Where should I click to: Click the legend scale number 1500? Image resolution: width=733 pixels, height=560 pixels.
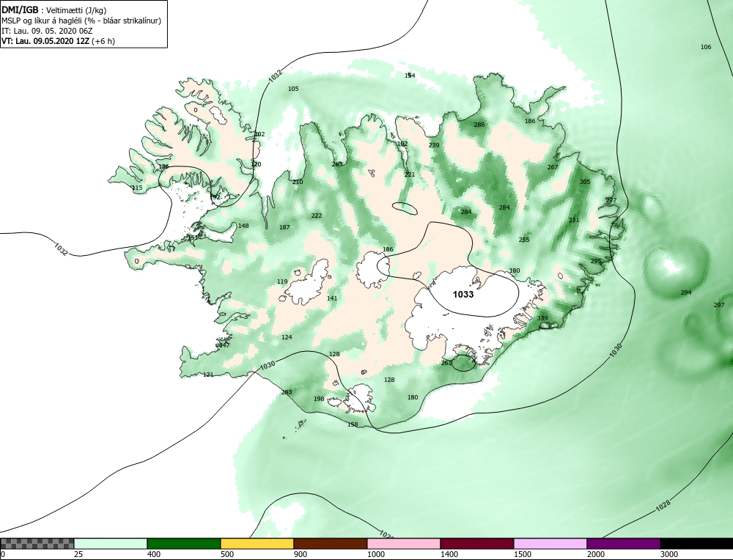tap(522, 554)
